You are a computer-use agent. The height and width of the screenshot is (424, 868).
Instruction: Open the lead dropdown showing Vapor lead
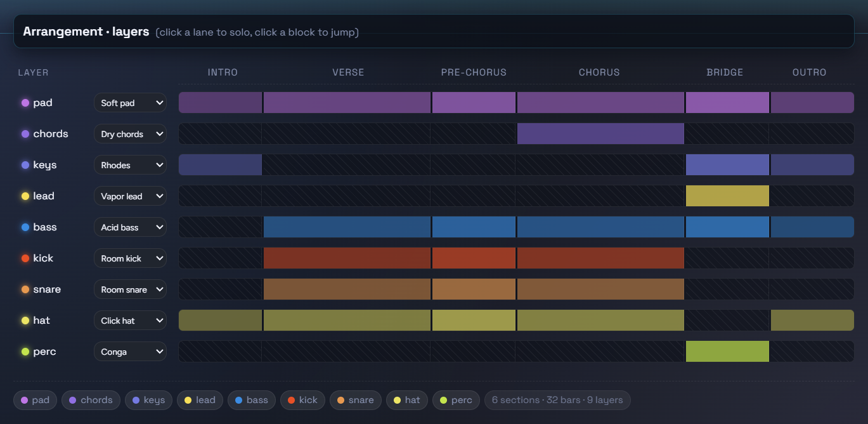(130, 196)
